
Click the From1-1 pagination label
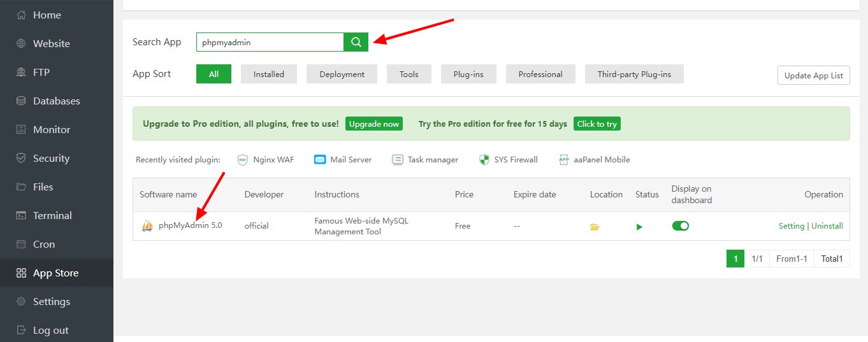tap(792, 259)
